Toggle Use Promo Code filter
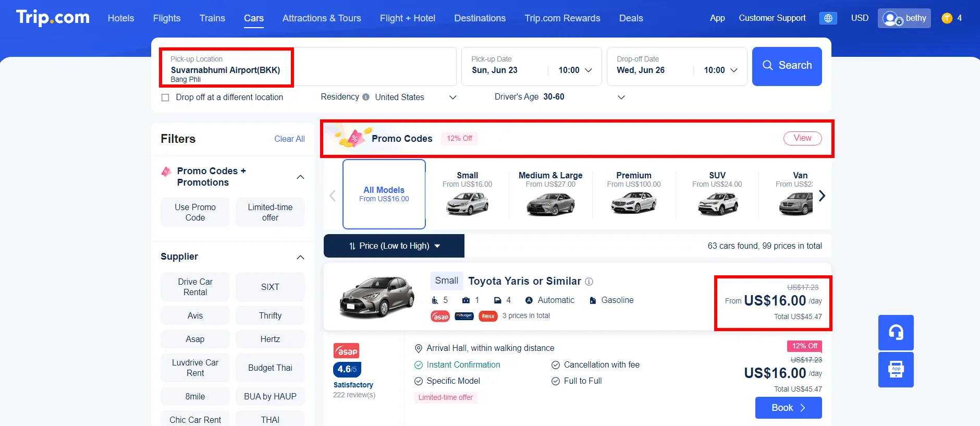This screenshot has width=980, height=426. (x=195, y=212)
